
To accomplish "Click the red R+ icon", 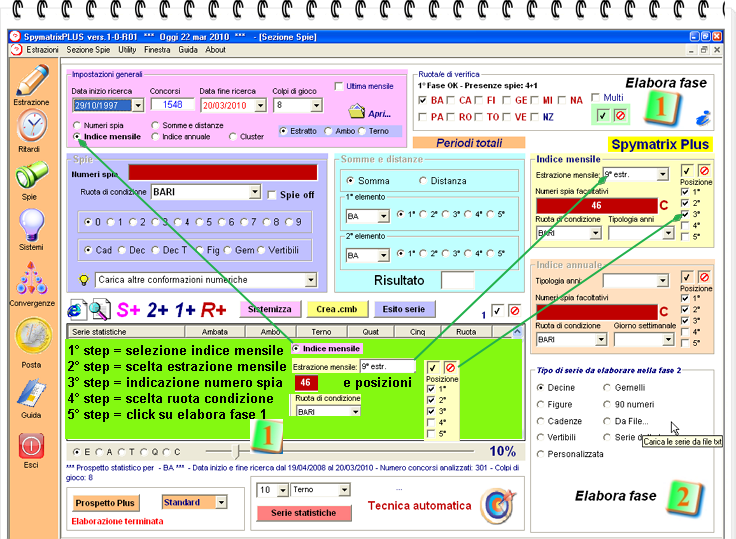I will (214, 310).
